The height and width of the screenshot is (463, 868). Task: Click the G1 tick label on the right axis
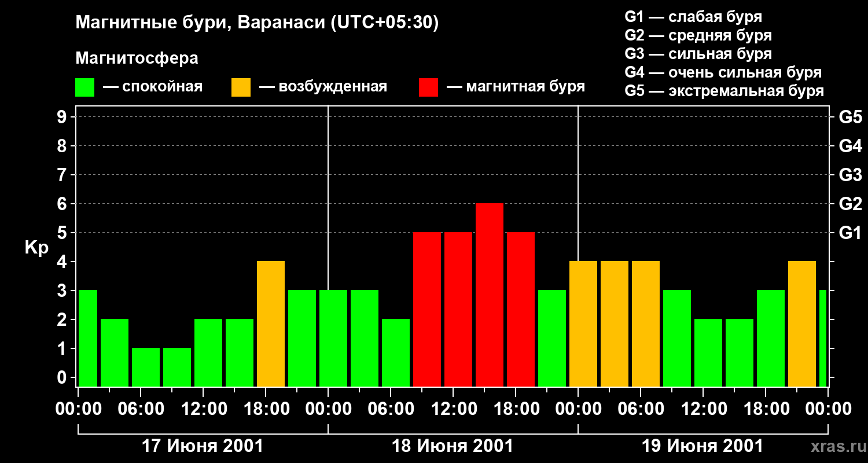pos(850,233)
